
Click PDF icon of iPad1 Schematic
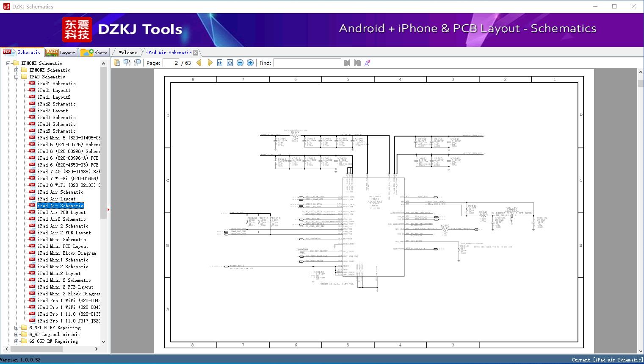click(x=32, y=83)
